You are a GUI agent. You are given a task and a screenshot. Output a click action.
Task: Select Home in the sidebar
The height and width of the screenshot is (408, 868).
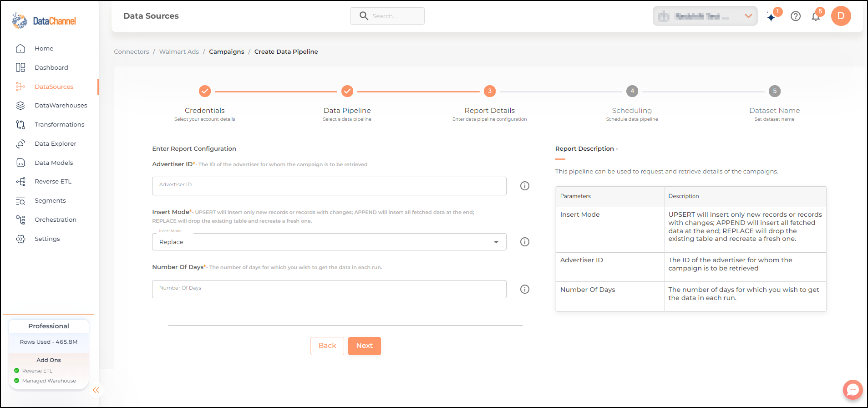coord(44,49)
